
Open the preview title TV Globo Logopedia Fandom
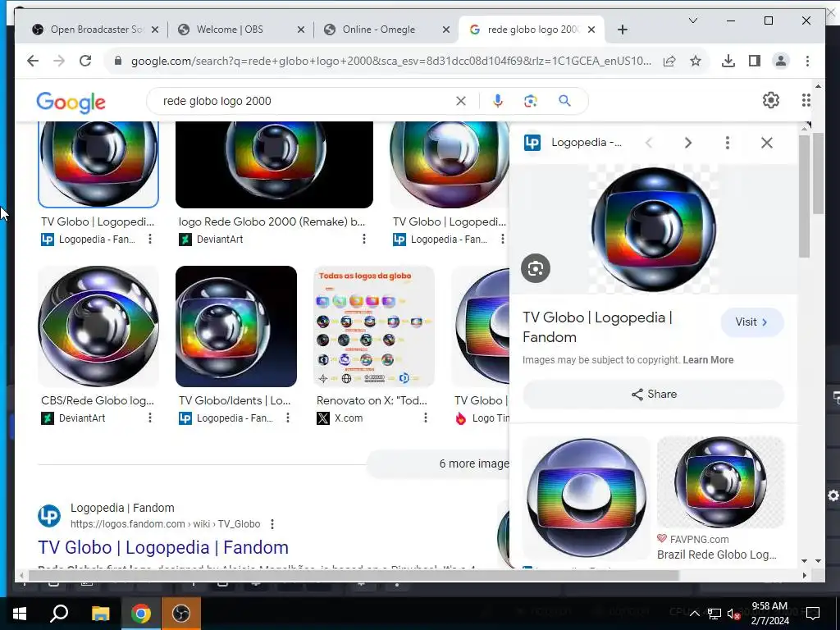(x=597, y=327)
